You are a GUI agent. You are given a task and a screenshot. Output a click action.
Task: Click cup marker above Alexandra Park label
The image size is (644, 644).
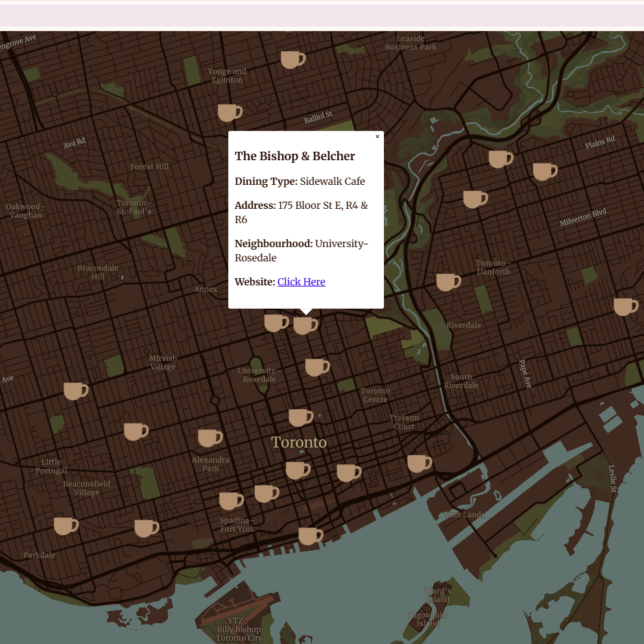(x=209, y=438)
